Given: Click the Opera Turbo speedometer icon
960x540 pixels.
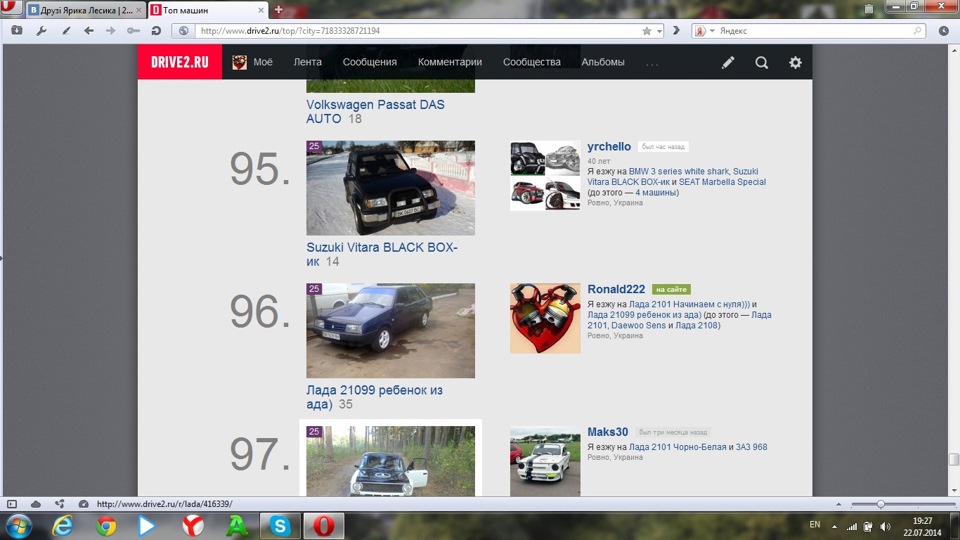Looking at the screenshot, I should click(83, 504).
